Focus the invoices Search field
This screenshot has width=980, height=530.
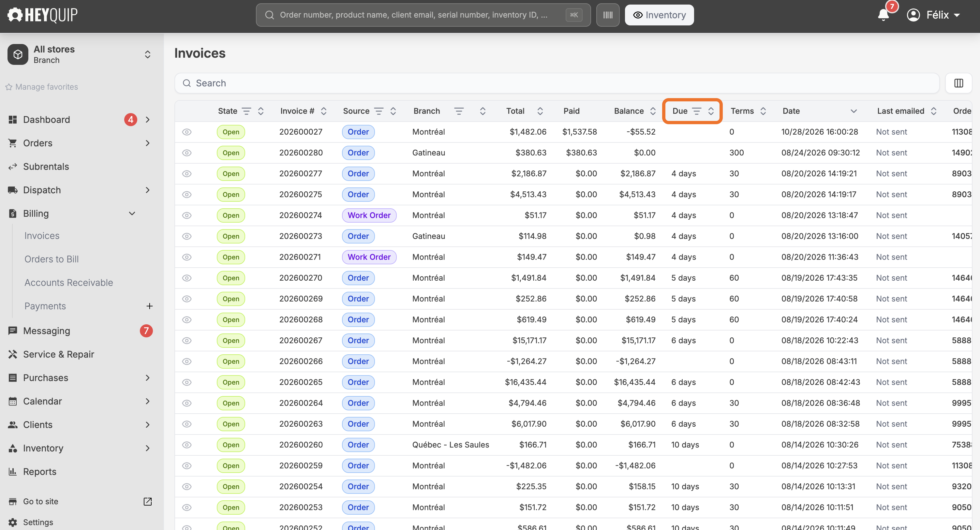557,83
